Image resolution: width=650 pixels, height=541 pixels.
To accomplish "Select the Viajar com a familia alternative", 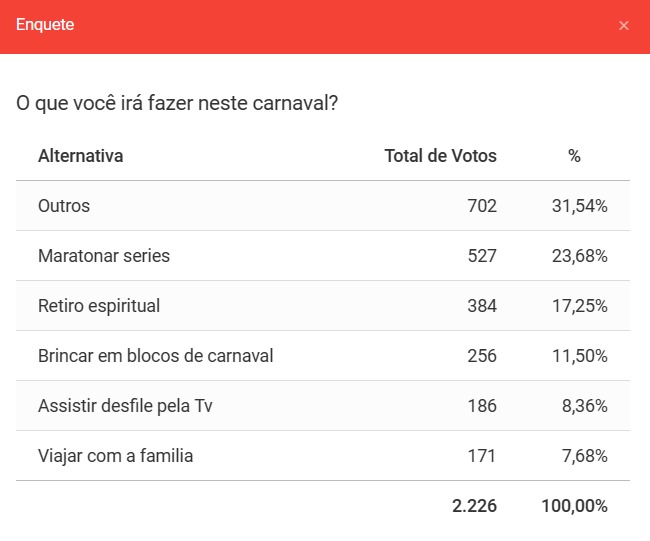I will [x=115, y=456].
